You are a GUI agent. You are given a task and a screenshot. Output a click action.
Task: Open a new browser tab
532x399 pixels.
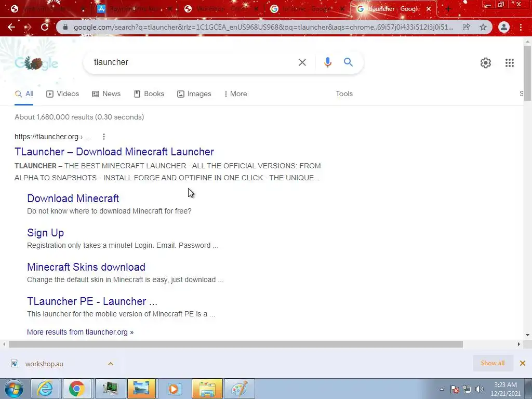click(448, 9)
